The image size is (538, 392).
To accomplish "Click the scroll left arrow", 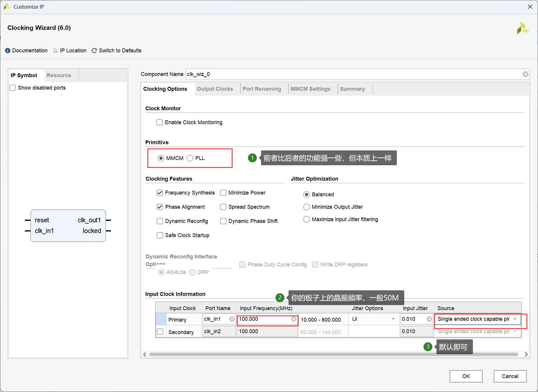I will click(145, 354).
